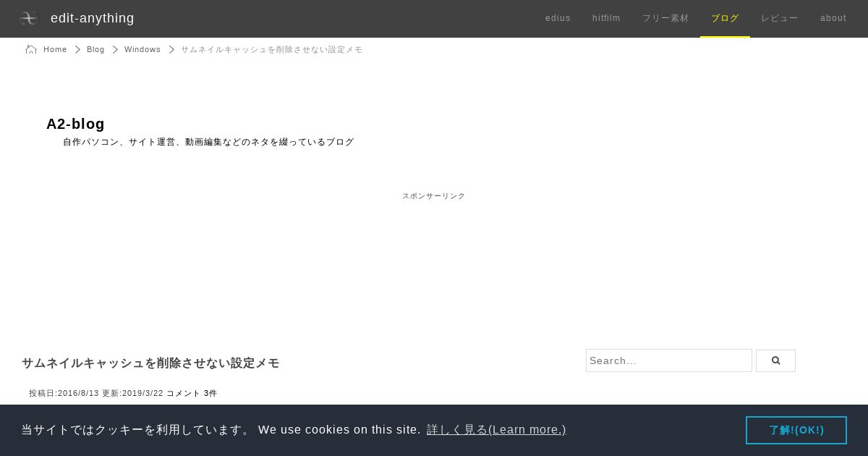
Task: Open the フリー素材 menu item
Action: coord(665,18)
